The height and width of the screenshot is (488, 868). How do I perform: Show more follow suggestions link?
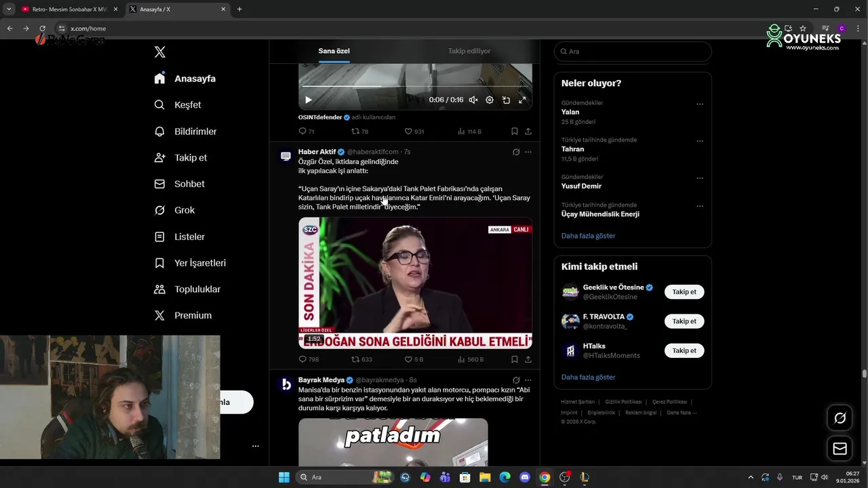[x=588, y=377]
